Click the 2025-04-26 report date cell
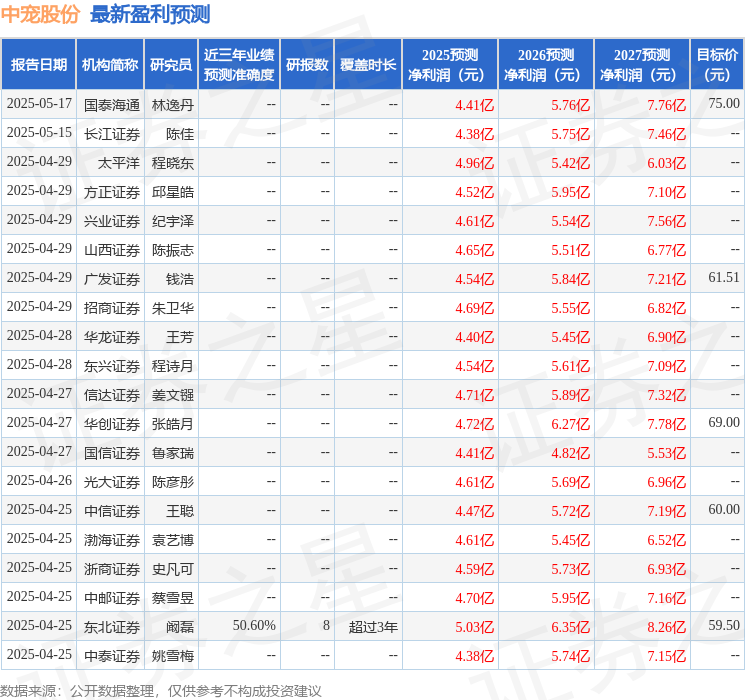745x700 pixels. point(39,480)
